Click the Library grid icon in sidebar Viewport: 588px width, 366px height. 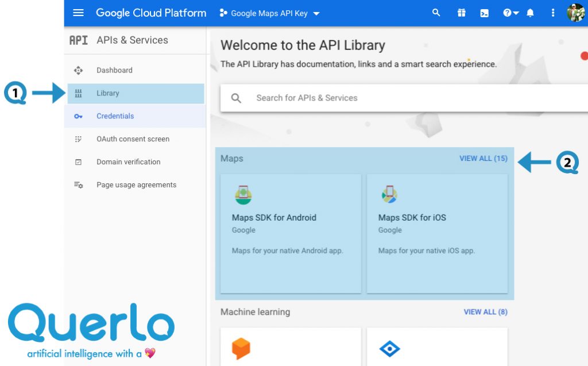tap(78, 93)
